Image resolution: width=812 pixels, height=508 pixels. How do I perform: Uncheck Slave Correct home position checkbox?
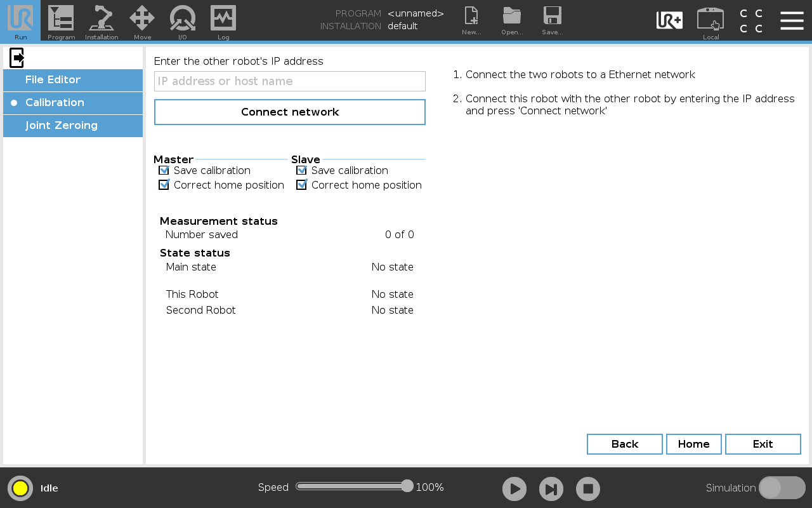click(x=301, y=185)
